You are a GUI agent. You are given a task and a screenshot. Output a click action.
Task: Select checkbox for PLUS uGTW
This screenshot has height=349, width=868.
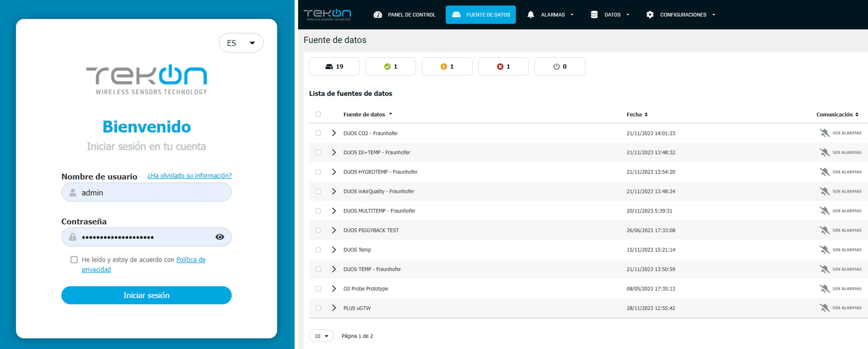(x=318, y=308)
